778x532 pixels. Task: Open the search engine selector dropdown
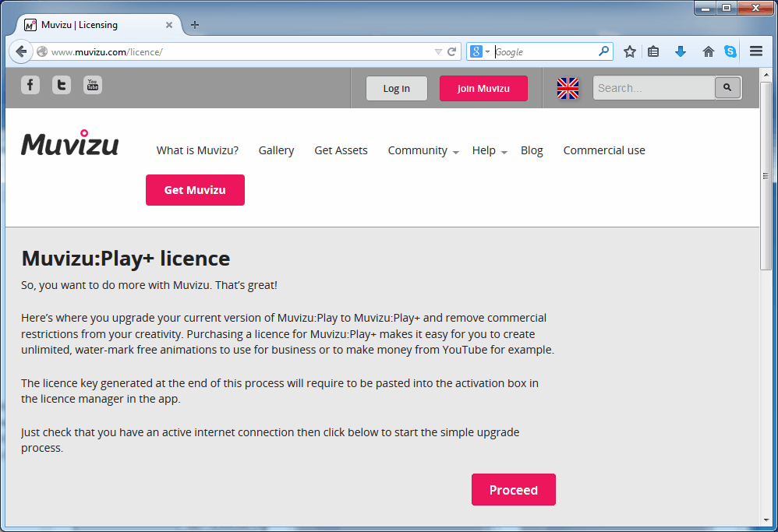click(480, 51)
